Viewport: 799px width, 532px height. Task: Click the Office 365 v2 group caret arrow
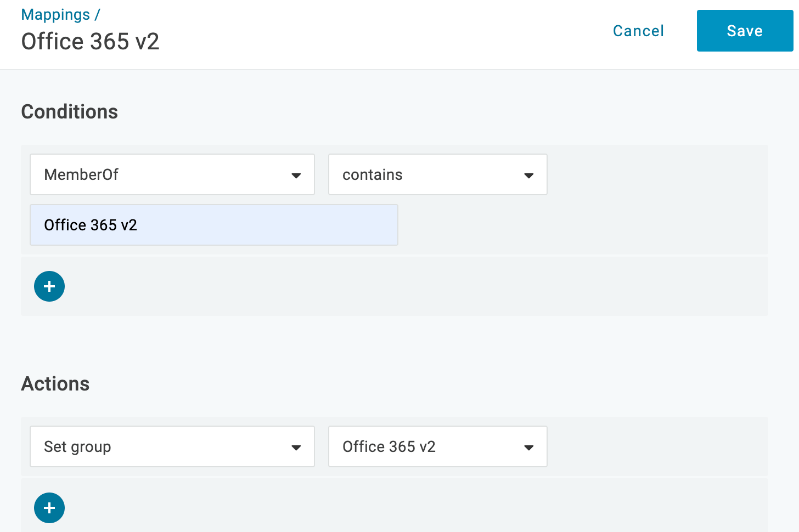tap(529, 448)
